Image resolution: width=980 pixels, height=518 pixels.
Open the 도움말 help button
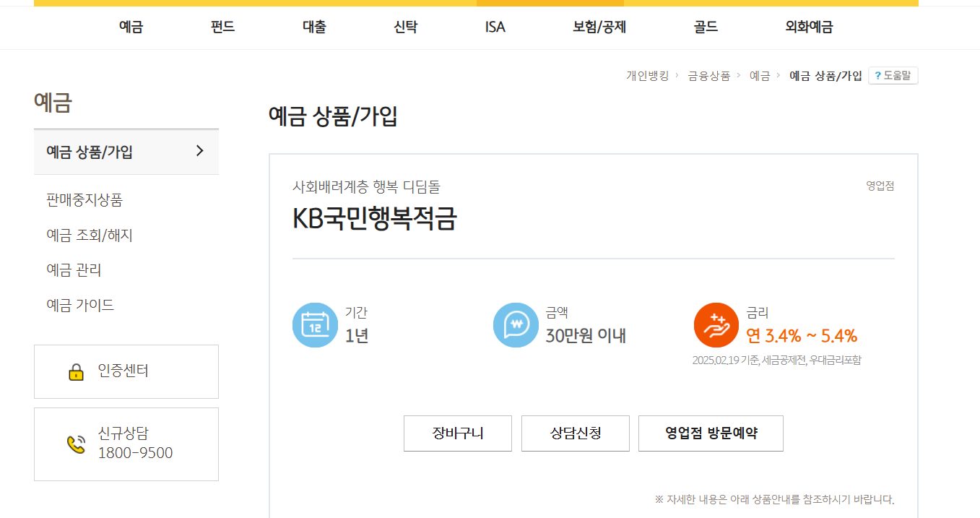893,75
